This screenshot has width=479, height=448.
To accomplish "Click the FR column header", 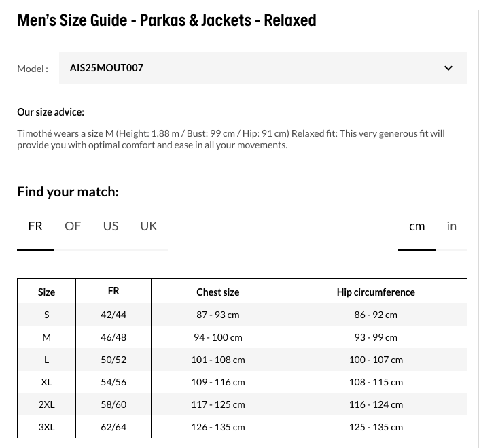I will coord(113,291).
